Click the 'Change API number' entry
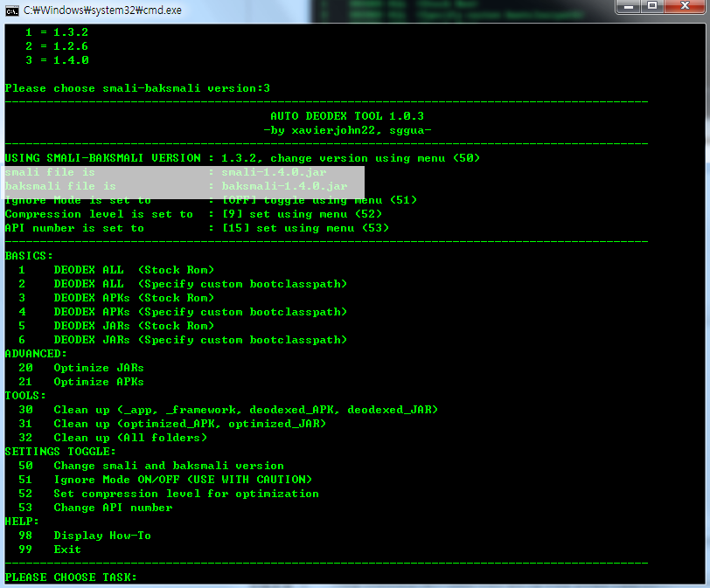Image resolution: width=710 pixels, height=588 pixels. click(x=112, y=508)
